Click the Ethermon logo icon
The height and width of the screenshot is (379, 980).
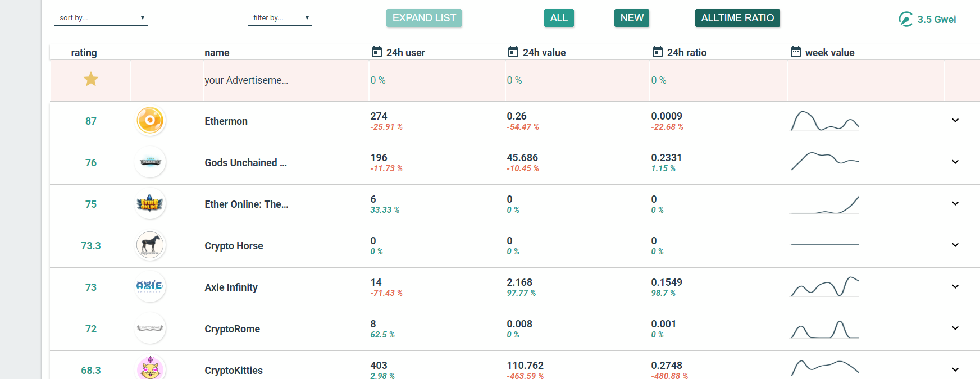click(151, 121)
